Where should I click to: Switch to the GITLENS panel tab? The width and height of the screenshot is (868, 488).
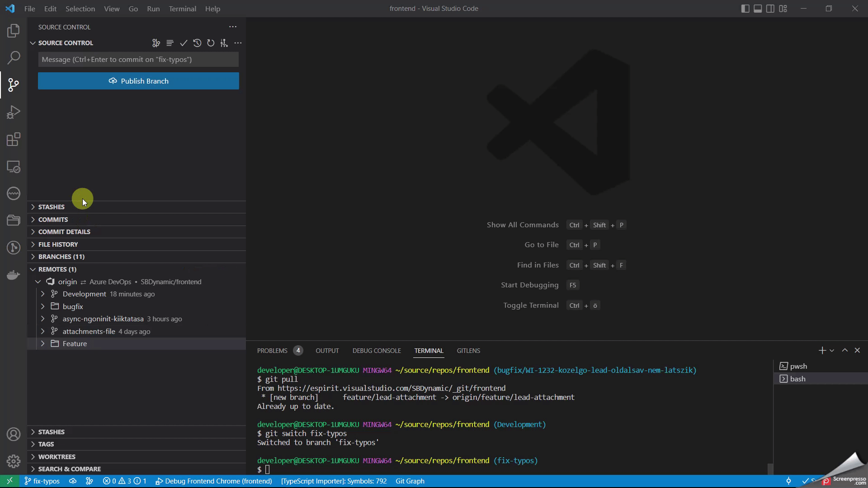[468, 351]
